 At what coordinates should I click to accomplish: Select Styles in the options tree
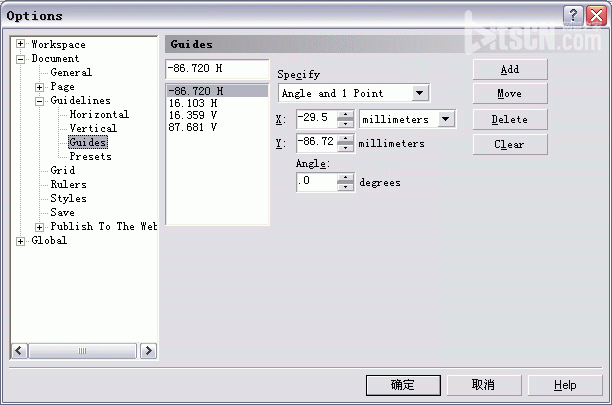(68, 198)
